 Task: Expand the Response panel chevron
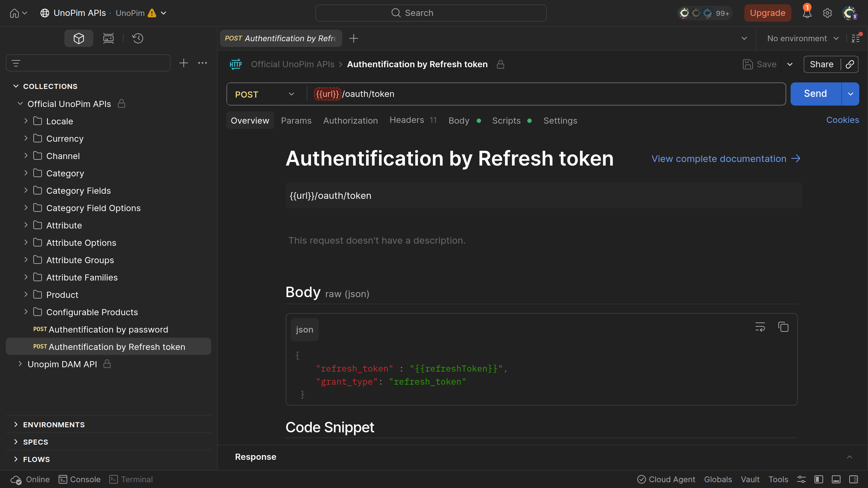tap(850, 457)
